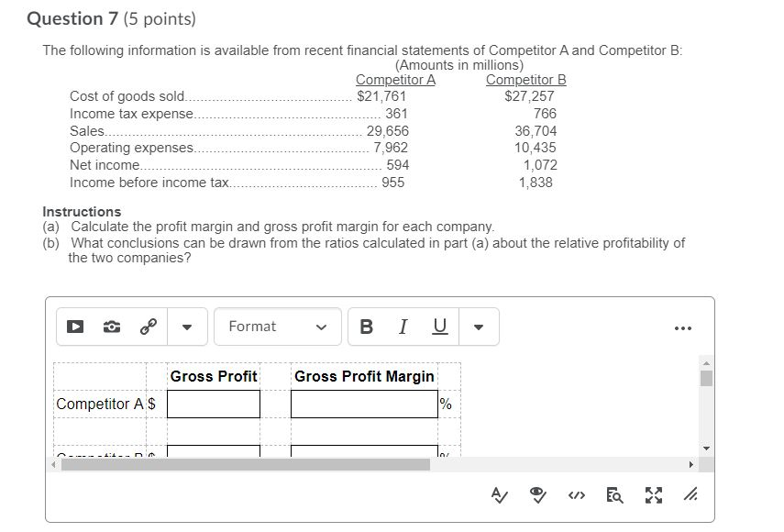Click the Insert Quicklink chain icon
This screenshot has width=784, height=532.
tap(149, 327)
